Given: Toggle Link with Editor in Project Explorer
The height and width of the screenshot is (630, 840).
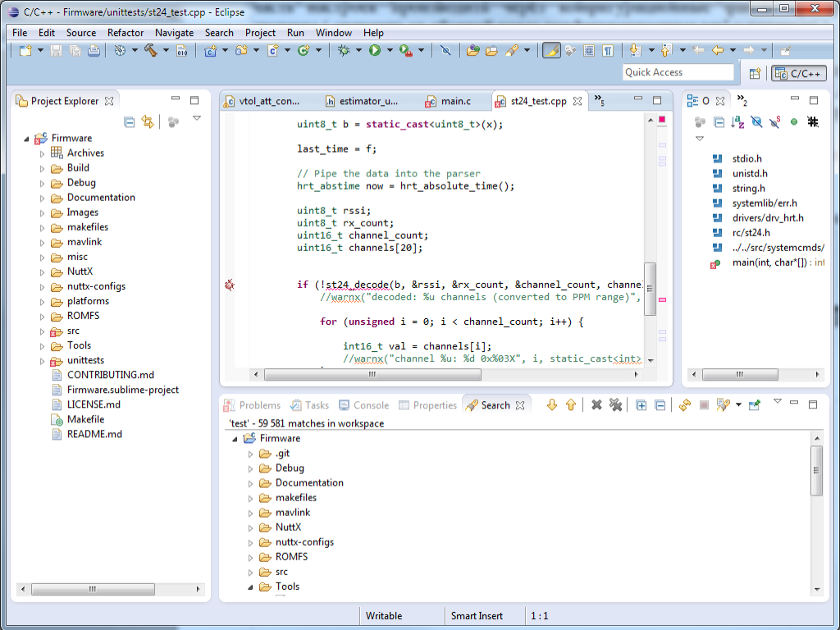Looking at the screenshot, I should [x=148, y=122].
